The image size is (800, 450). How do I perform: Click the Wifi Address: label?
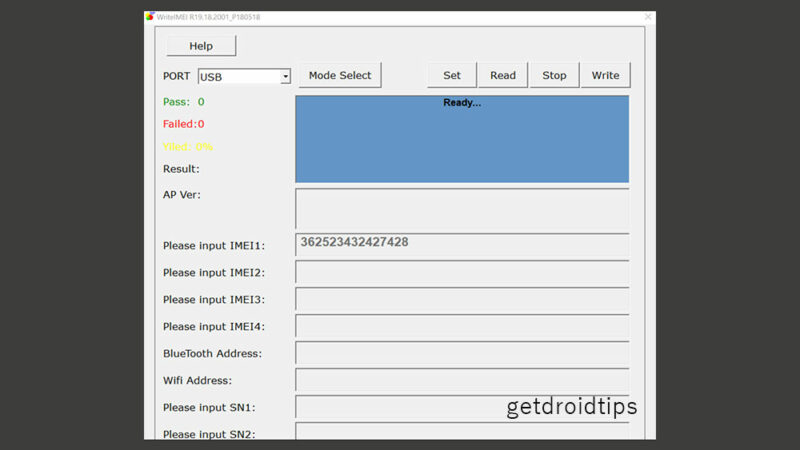pos(197,381)
